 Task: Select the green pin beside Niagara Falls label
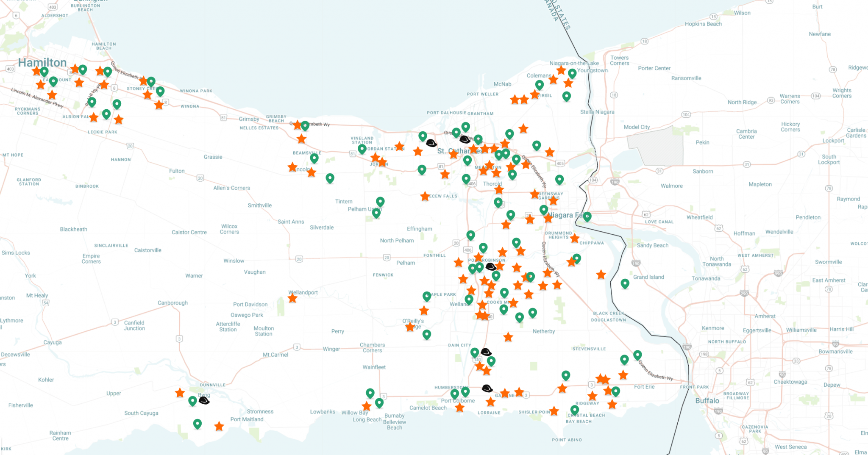tap(587, 216)
